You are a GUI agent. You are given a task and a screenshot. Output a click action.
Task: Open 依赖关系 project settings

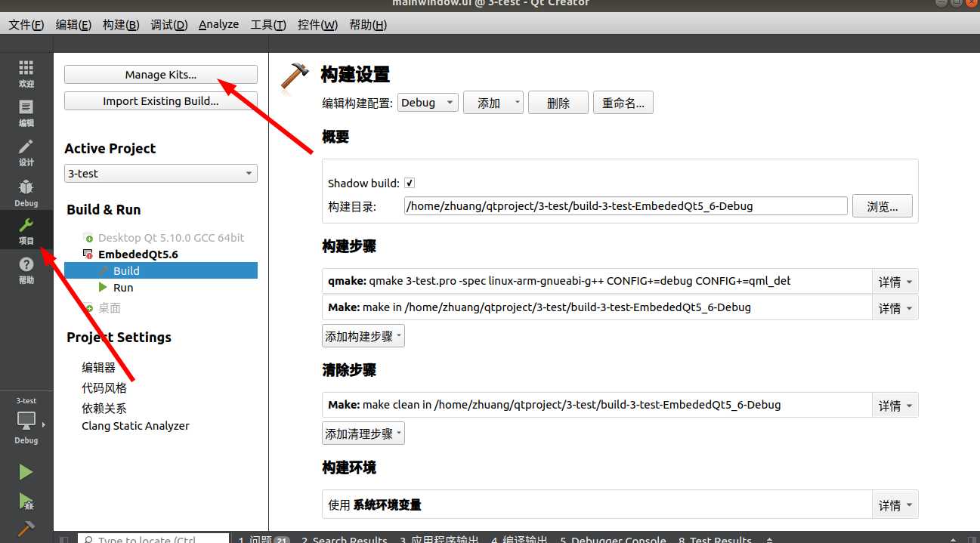104,408
